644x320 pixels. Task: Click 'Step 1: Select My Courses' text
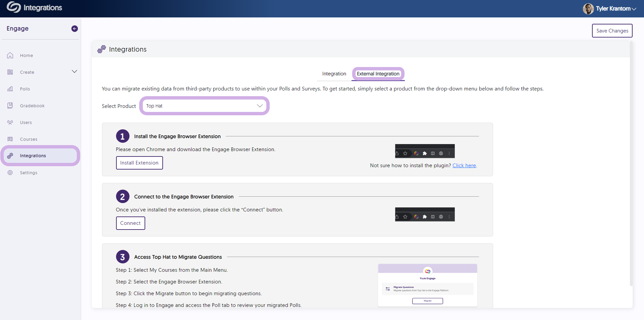172,270
